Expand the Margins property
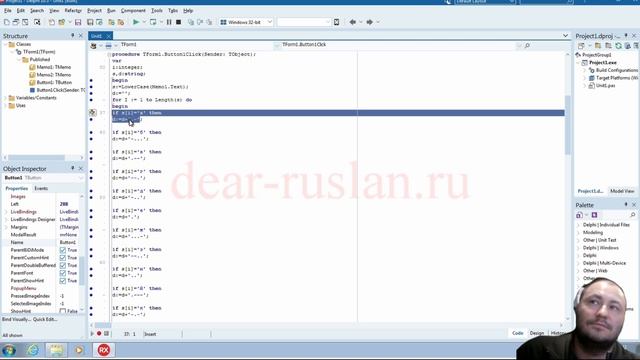The width and height of the screenshot is (640, 360). pyautogui.click(x=6, y=227)
